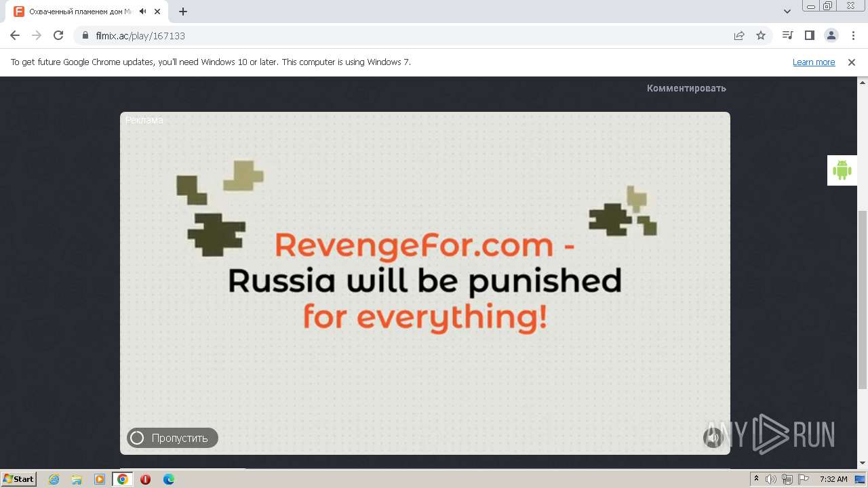Open the Android app side button
The image size is (868, 488).
coord(842,170)
